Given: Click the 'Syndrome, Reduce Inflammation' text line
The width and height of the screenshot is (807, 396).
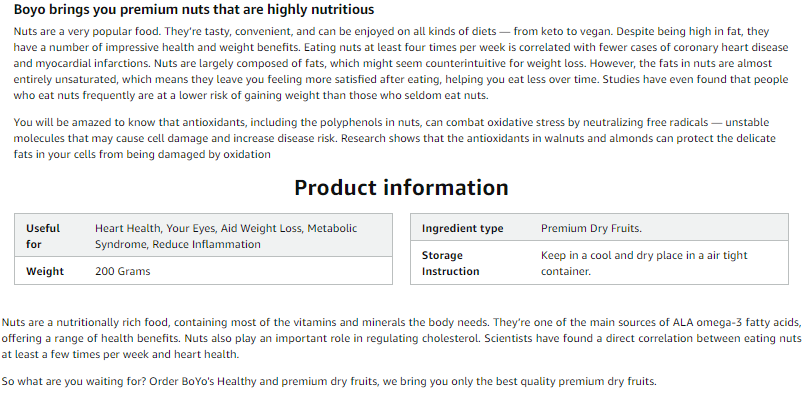Looking at the screenshot, I should tap(178, 244).
